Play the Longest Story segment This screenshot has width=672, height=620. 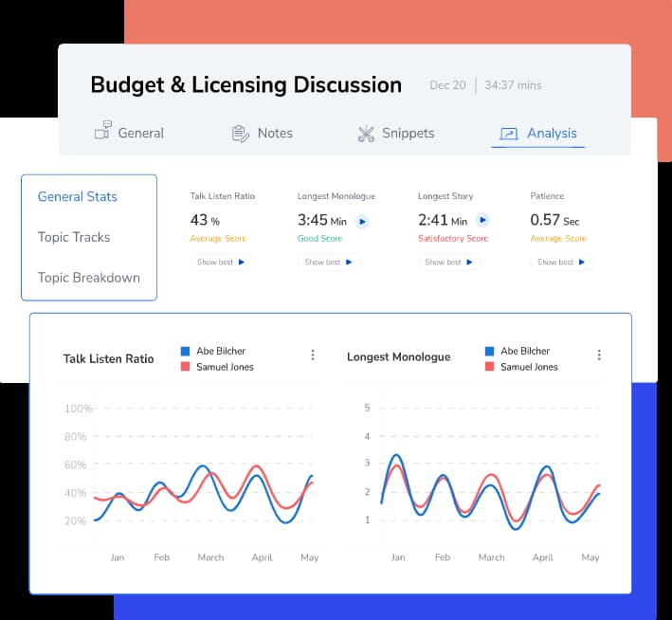click(x=482, y=220)
